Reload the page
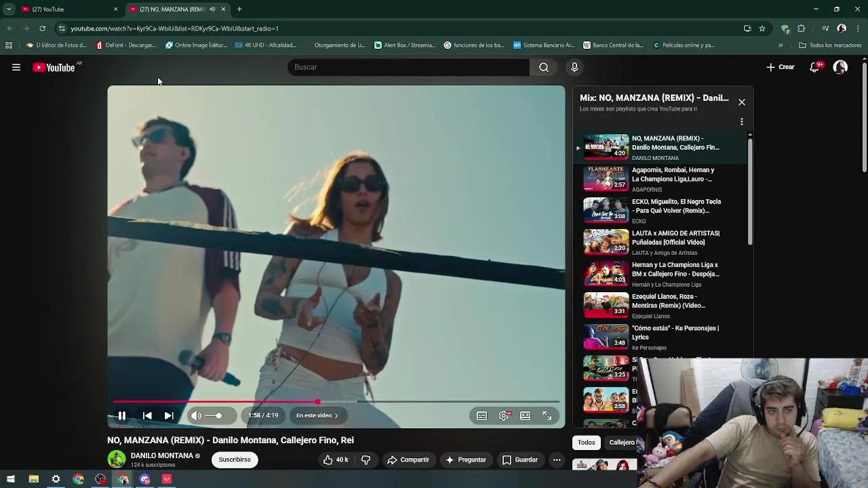The height and width of the screenshot is (488, 868). 42,28
